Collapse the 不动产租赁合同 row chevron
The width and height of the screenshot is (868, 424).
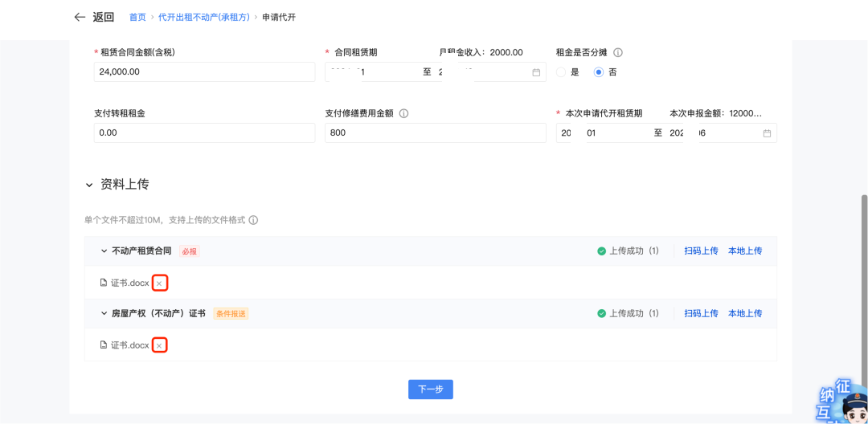tap(104, 251)
